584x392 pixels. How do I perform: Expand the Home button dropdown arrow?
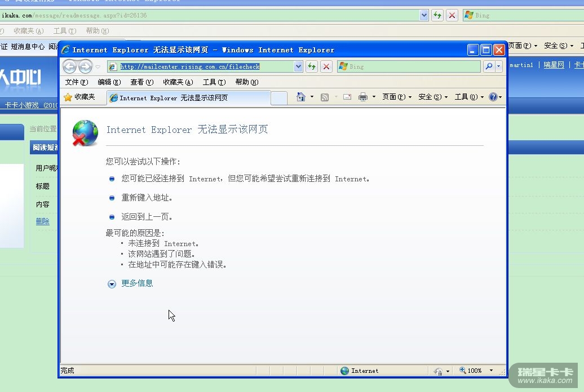pyautogui.click(x=312, y=97)
